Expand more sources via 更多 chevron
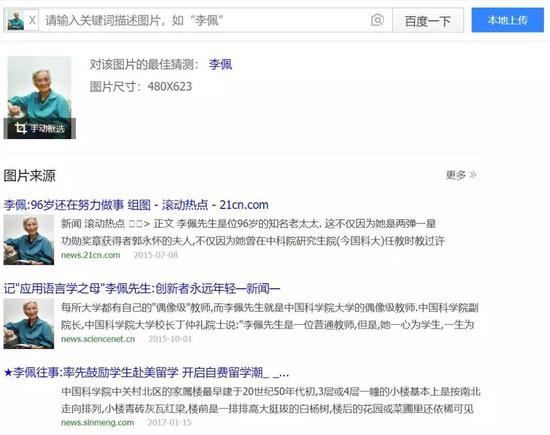The width and height of the screenshot is (550, 435). pos(461,175)
